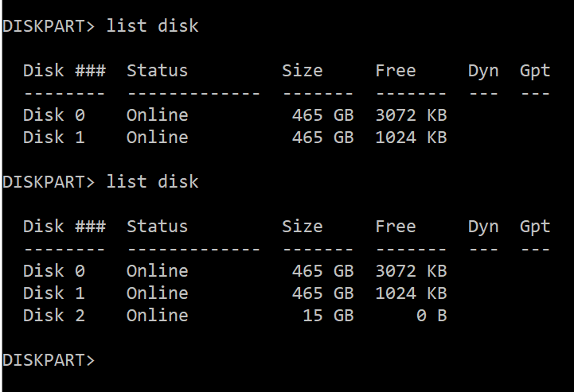Click 1024 KB in the second listing
The height and width of the screenshot is (392, 574).
(410, 293)
